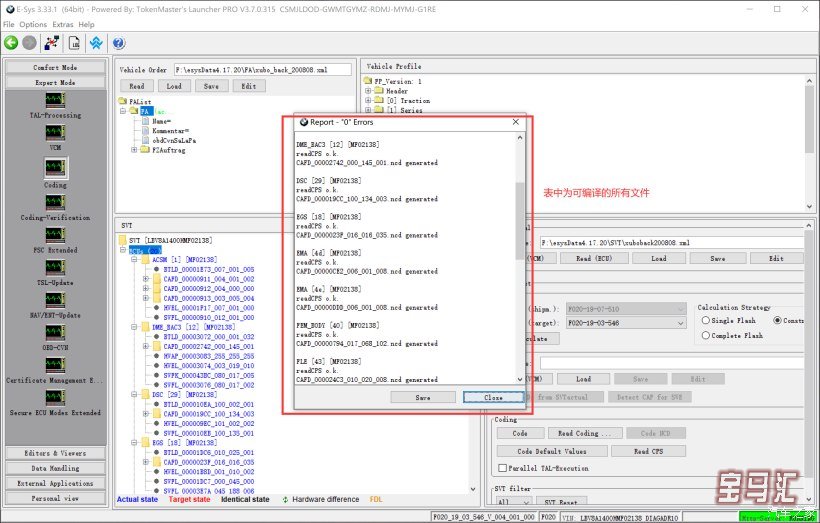Viewport: 820px width, 523px height.
Task: Click Read (ECU) button
Action: click(594, 258)
